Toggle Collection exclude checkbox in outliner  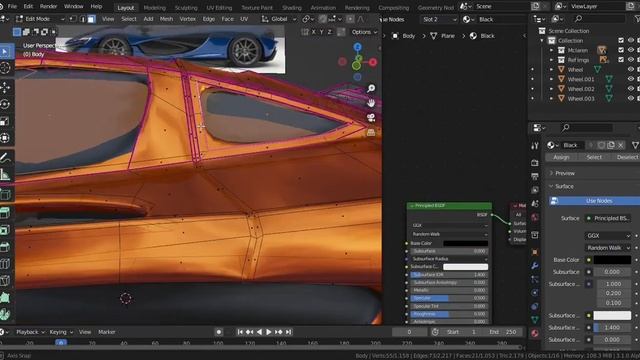[x=621, y=40]
